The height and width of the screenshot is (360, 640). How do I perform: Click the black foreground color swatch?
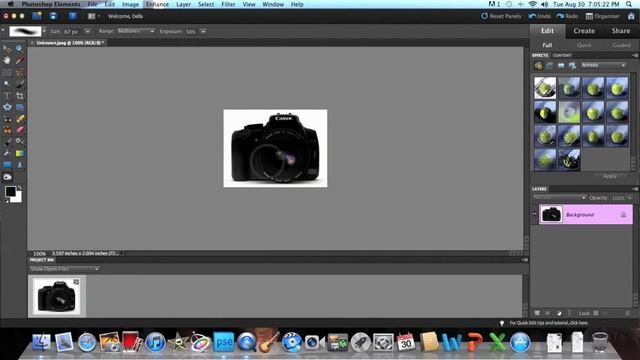10,191
